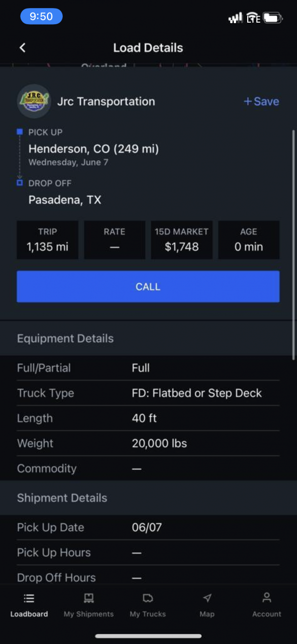This screenshot has width=297, height=644.
Task: Select the TRIP 1,135 mi tile
Action: [x=47, y=240]
